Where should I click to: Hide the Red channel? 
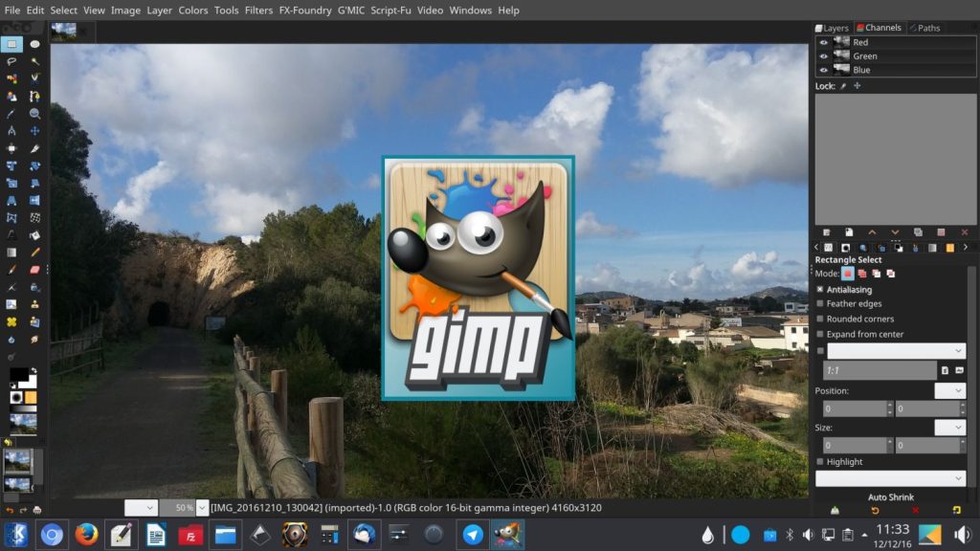pos(824,41)
